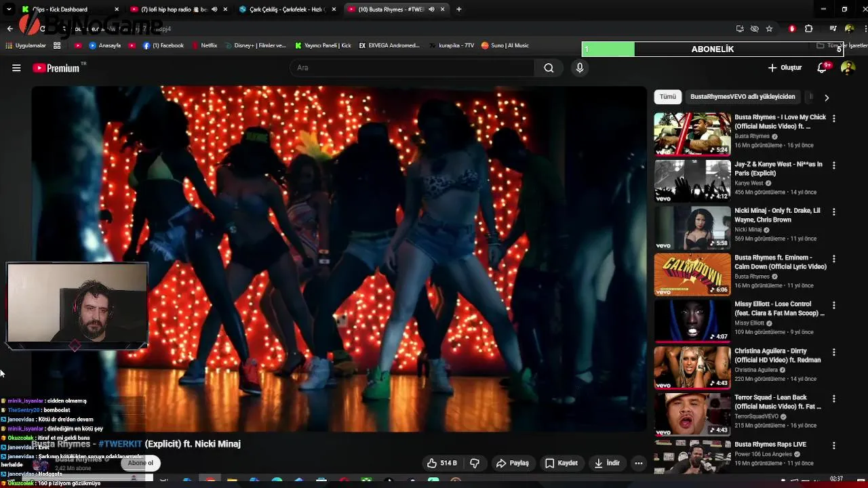Screen dimensions: 868x488
Task: Click the tracking protection eye icon
Action: pyautogui.click(x=754, y=28)
